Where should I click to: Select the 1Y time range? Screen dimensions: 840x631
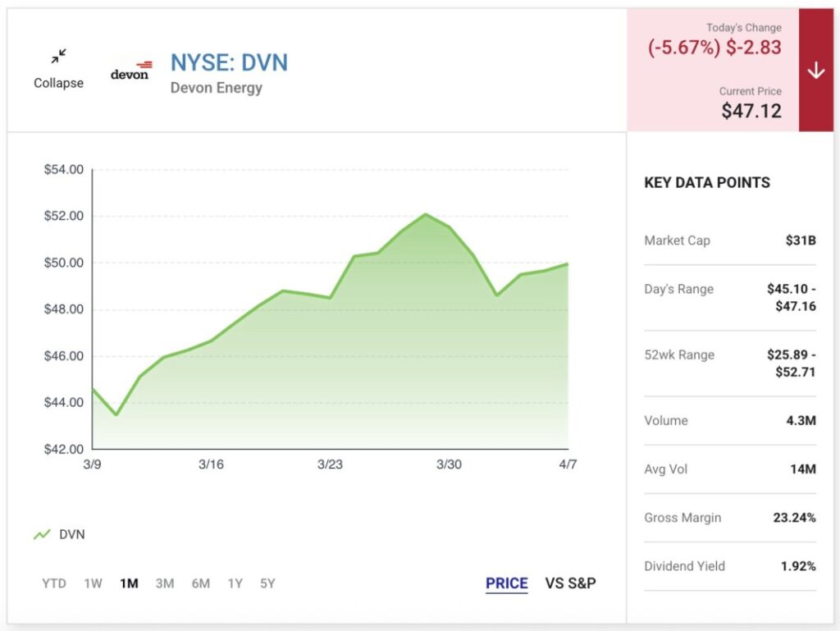coord(235,583)
